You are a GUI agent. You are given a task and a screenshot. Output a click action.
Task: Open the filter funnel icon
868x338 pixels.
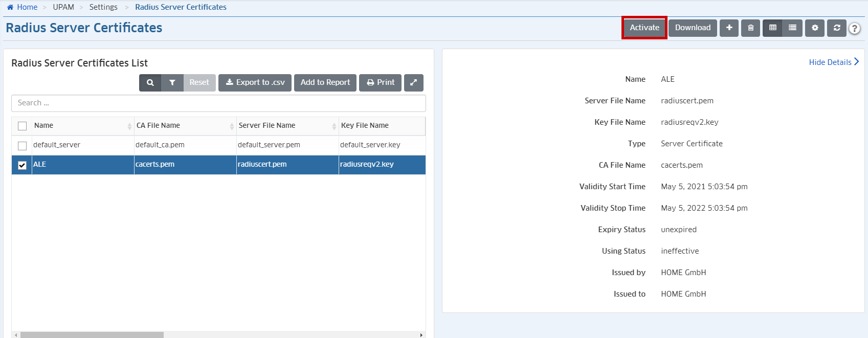[172, 82]
